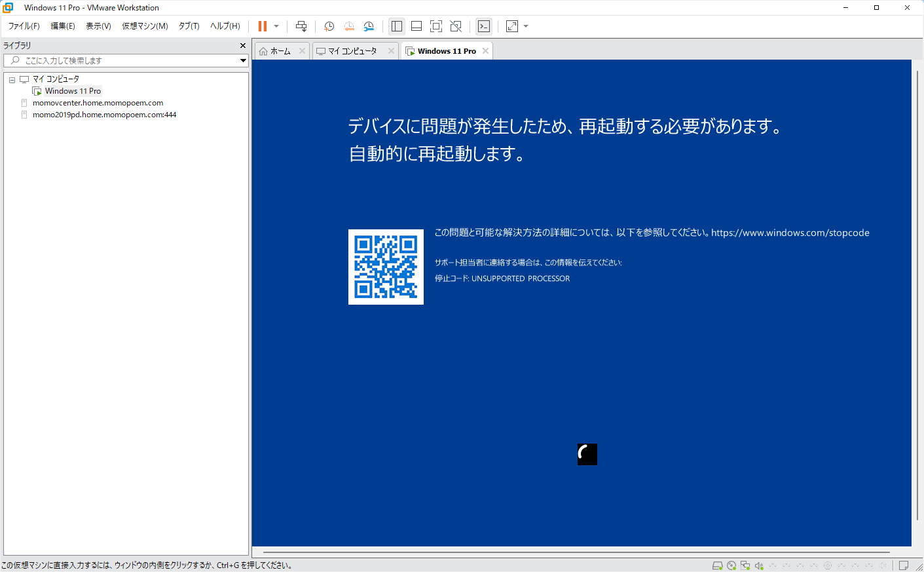The height and width of the screenshot is (572, 924).
Task: Click the hard disk status icon
Action: pos(717,565)
